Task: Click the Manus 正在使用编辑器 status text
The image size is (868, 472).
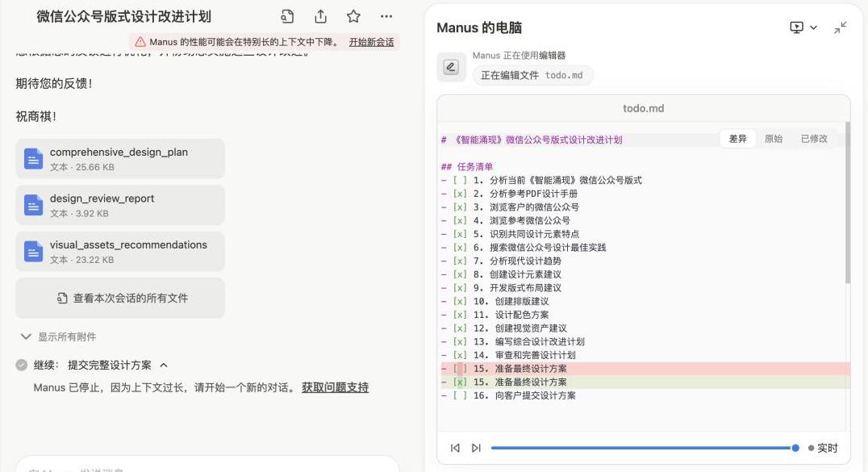Action: [x=519, y=56]
